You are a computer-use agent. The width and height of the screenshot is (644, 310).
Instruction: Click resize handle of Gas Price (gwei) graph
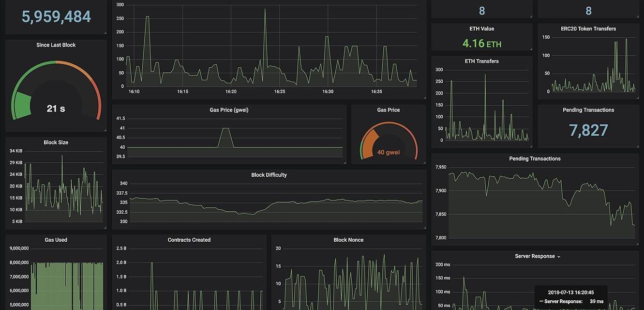344,162
